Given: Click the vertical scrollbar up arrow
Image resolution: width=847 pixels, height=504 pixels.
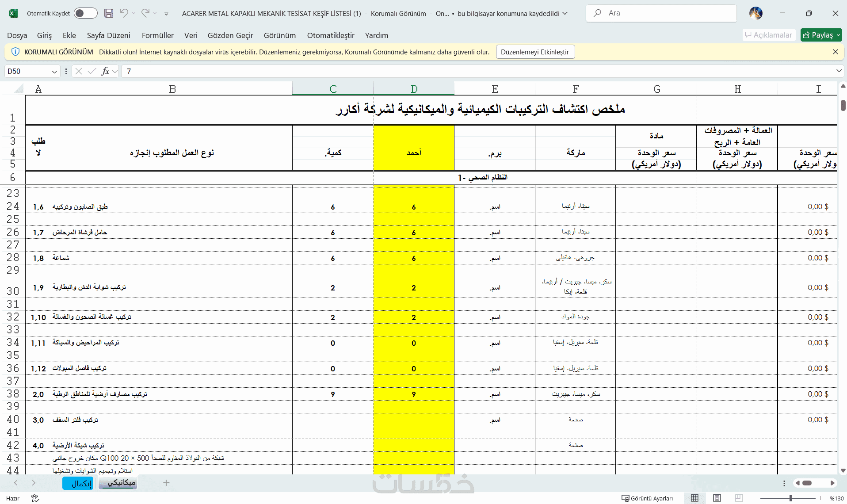Looking at the screenshot, I should click(843, 86).
